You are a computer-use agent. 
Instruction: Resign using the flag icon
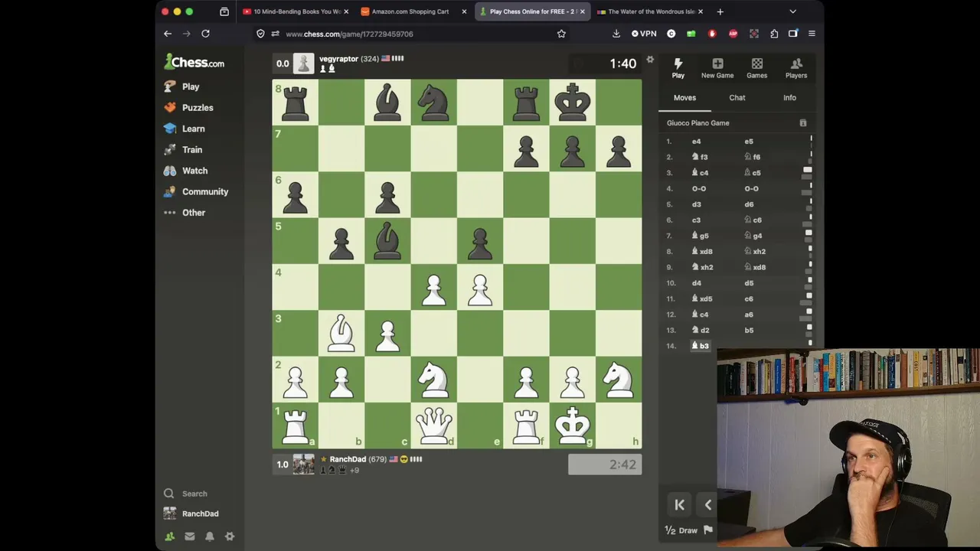tap(708, 530)
